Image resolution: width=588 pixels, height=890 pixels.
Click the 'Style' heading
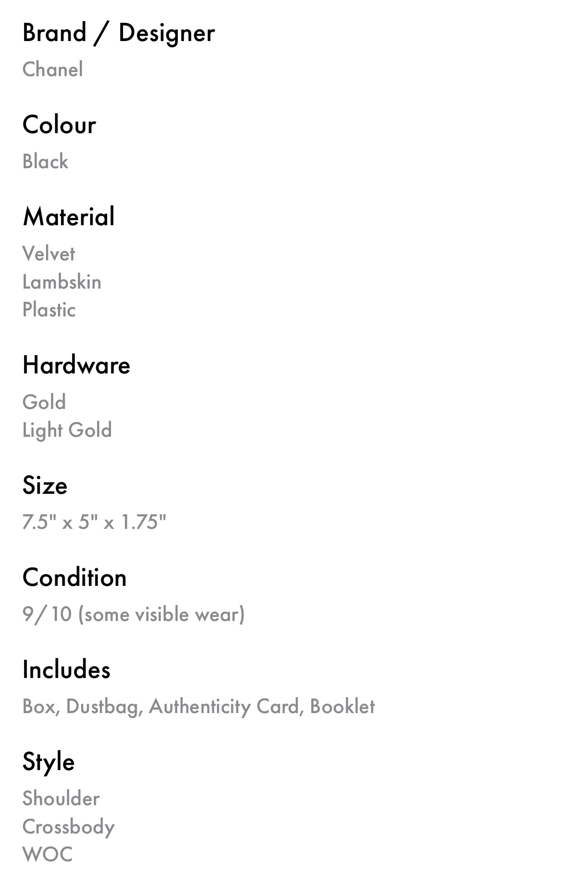click(x=48, y=762)
